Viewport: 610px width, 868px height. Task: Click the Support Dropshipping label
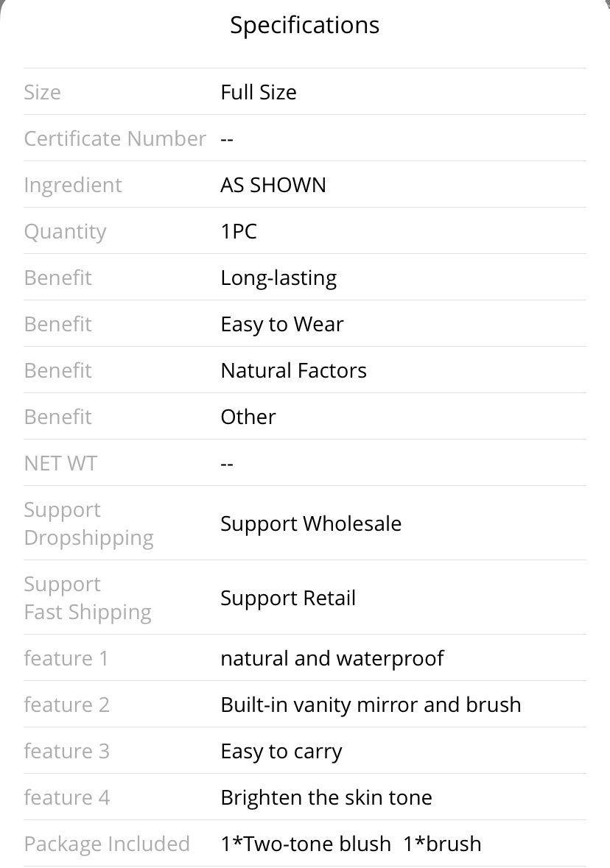[89, 523]
